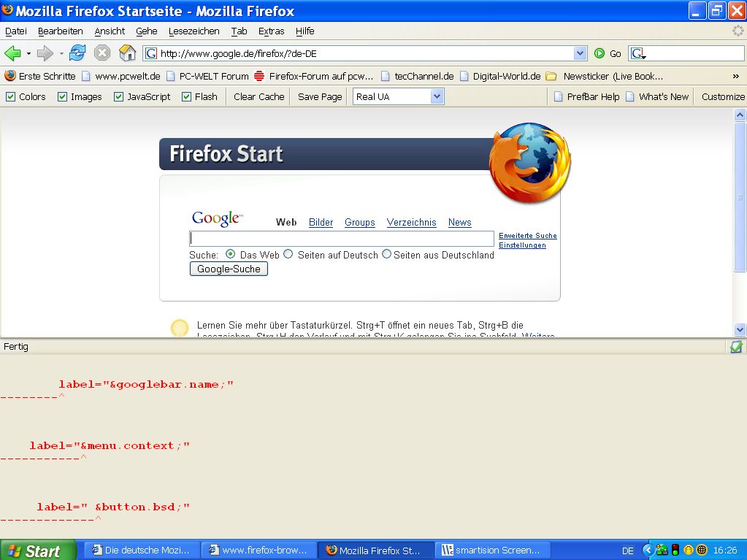Click the Google search engine icon

point(638,53)
